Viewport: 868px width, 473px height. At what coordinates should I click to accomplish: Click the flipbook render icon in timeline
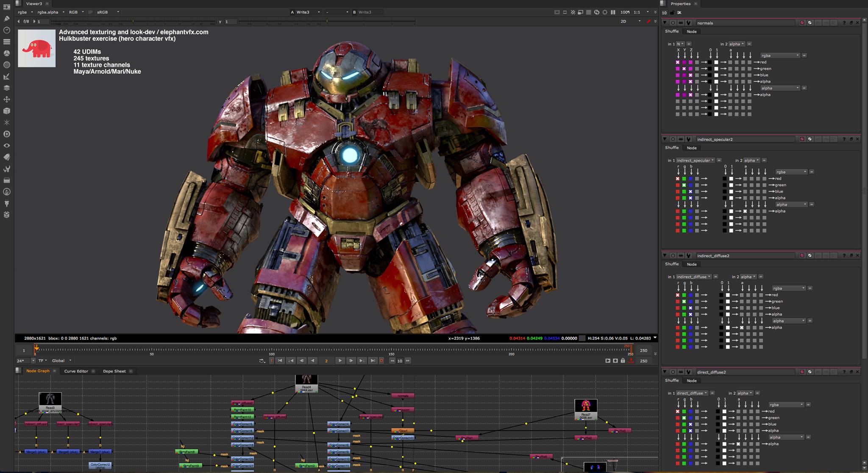(608, 361)
